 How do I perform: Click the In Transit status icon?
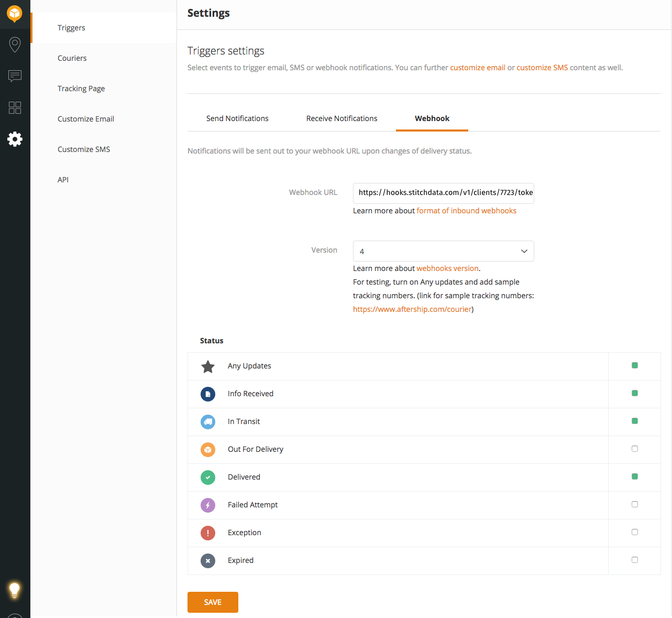208,421
